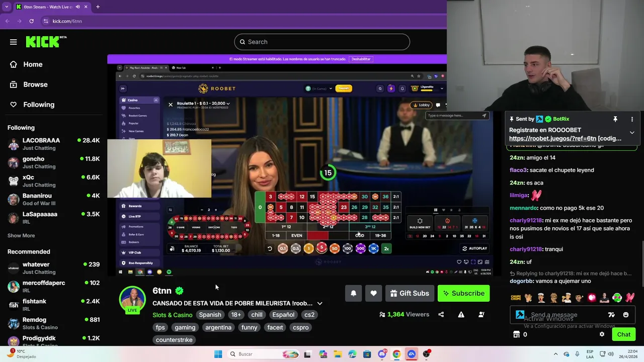644x362 pixels.
Task: Expand the pinned BotRix message
Action: pyautogui.click(x=632, y=133)
